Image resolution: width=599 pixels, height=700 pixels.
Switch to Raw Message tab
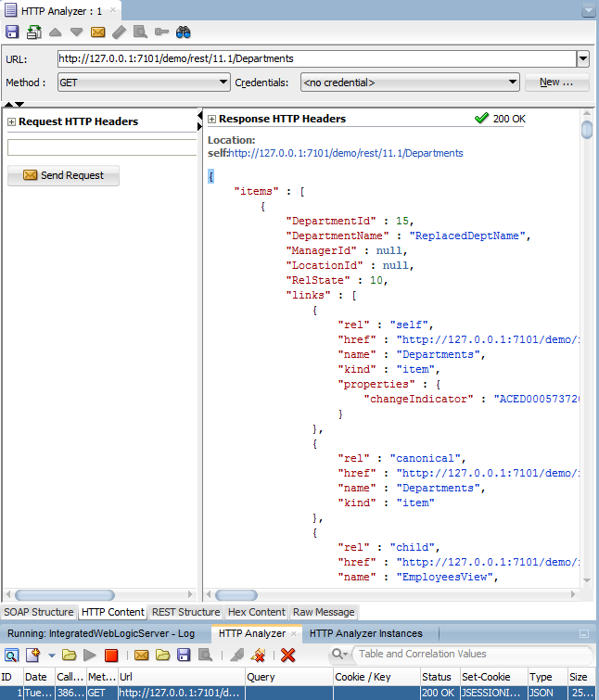point(324,612)
